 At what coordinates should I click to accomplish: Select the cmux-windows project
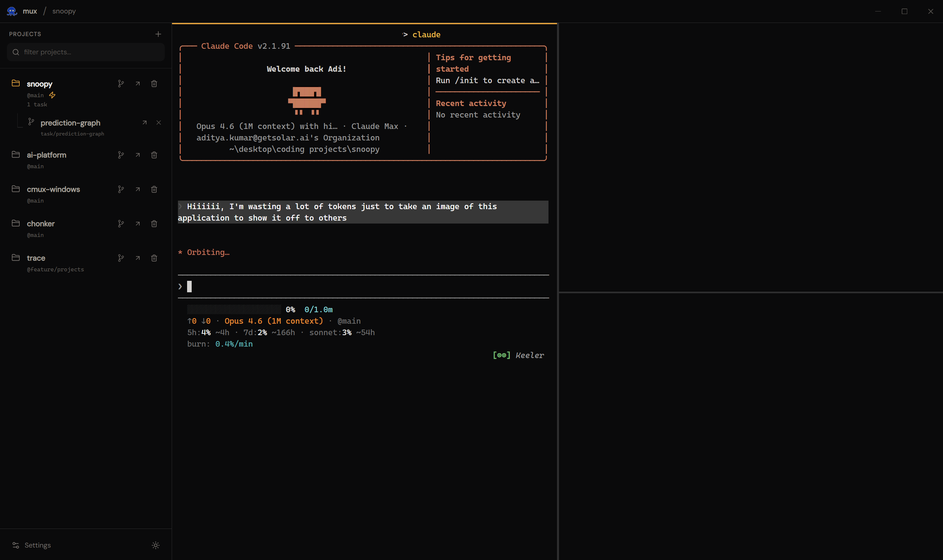coord(53,190)
